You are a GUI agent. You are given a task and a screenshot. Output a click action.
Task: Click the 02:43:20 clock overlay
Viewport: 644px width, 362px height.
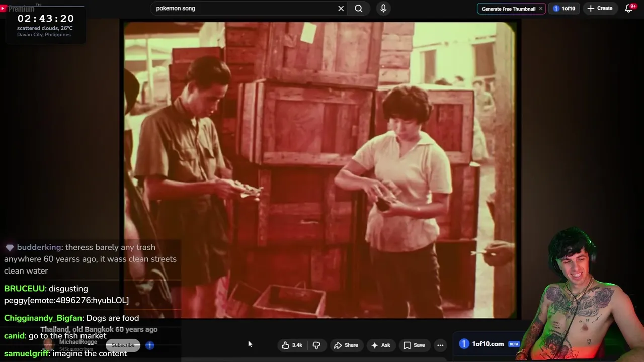click(x=46, y=18)
